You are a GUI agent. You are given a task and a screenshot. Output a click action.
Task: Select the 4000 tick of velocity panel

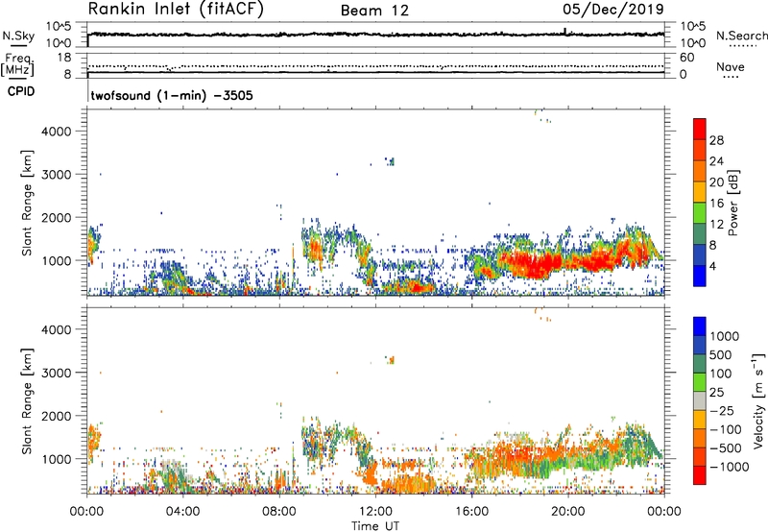(57, 329)
